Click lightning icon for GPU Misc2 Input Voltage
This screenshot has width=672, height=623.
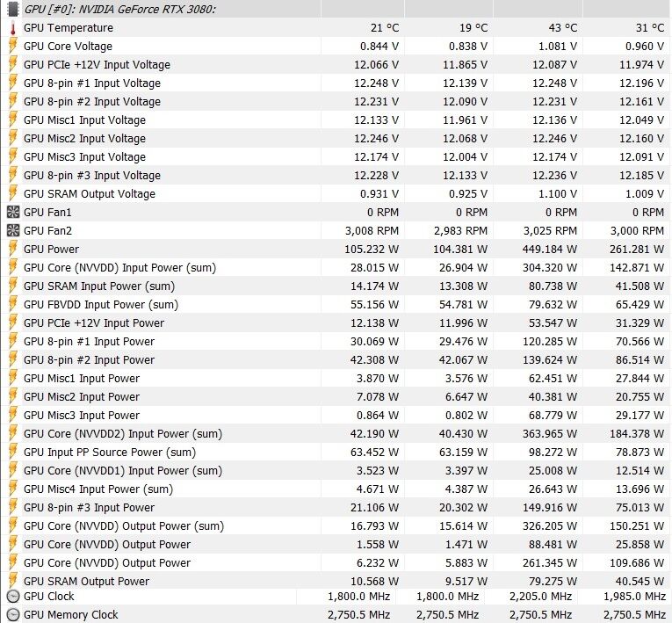(x=13, y=139)
